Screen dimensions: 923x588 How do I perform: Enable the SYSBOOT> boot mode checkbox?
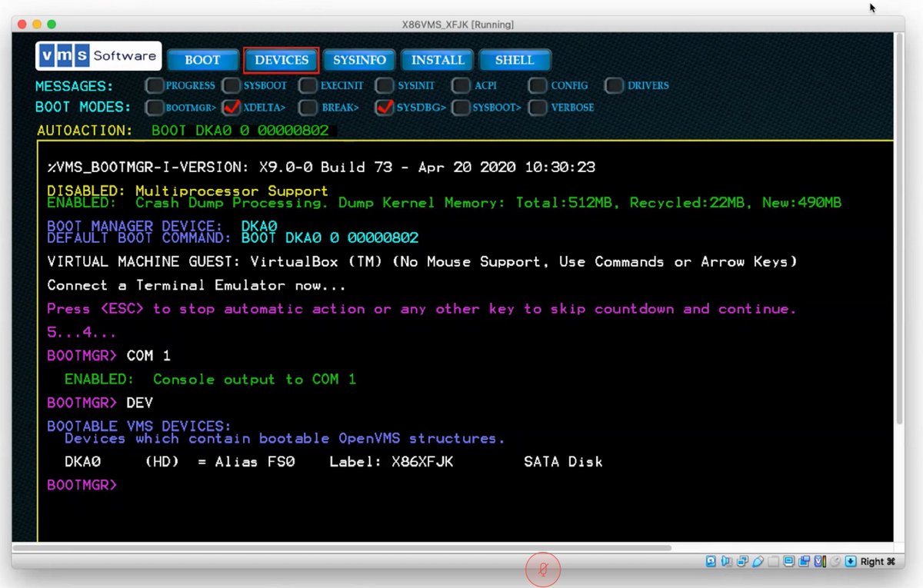(461, 108)
